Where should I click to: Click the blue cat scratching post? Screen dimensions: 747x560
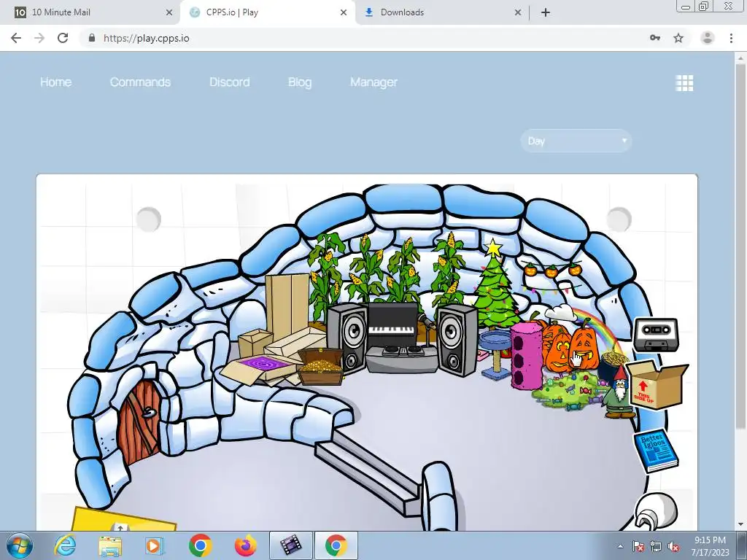click(x=495, y=354)
